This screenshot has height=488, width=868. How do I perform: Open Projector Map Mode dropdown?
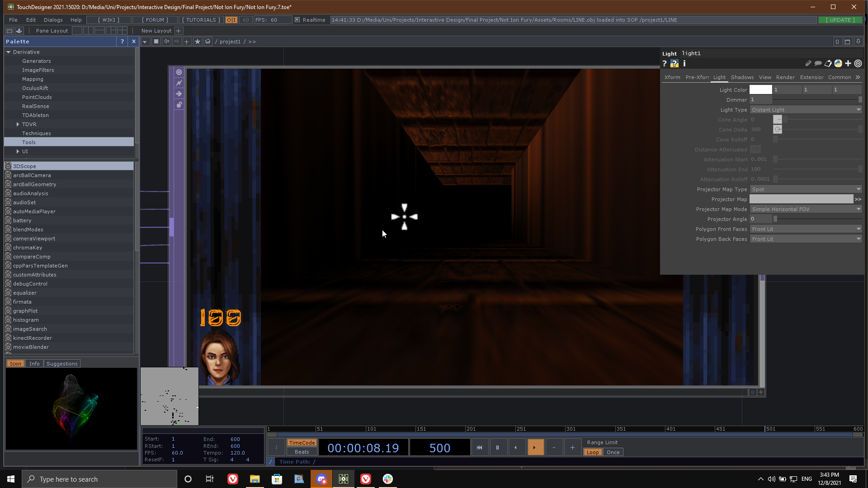coord(806,209)
